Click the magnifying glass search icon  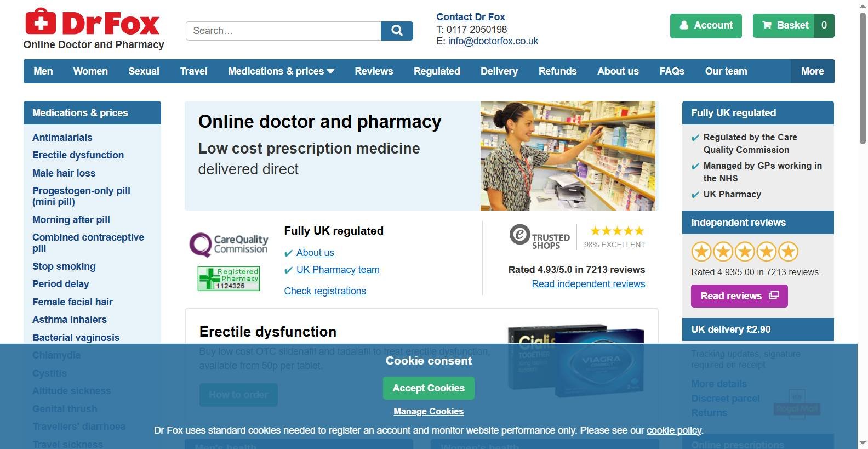397,31
